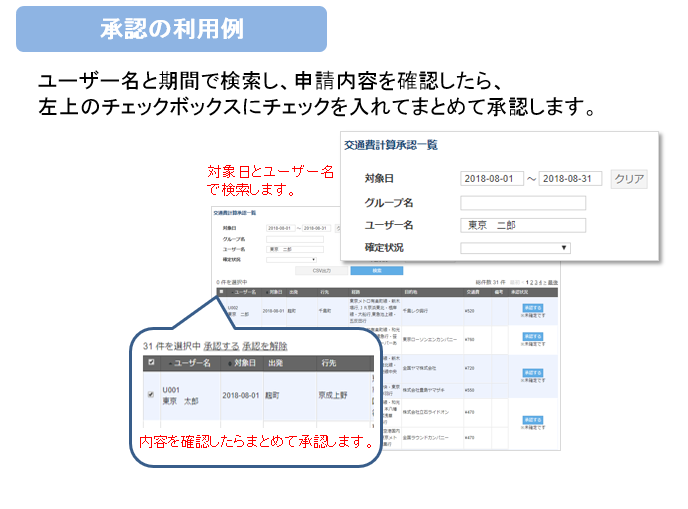The width and height of the screenshot is (688, 509).
Task: Open the 確定状況 dropdown in enlarged panel
Action: click(x=515, y=248)
